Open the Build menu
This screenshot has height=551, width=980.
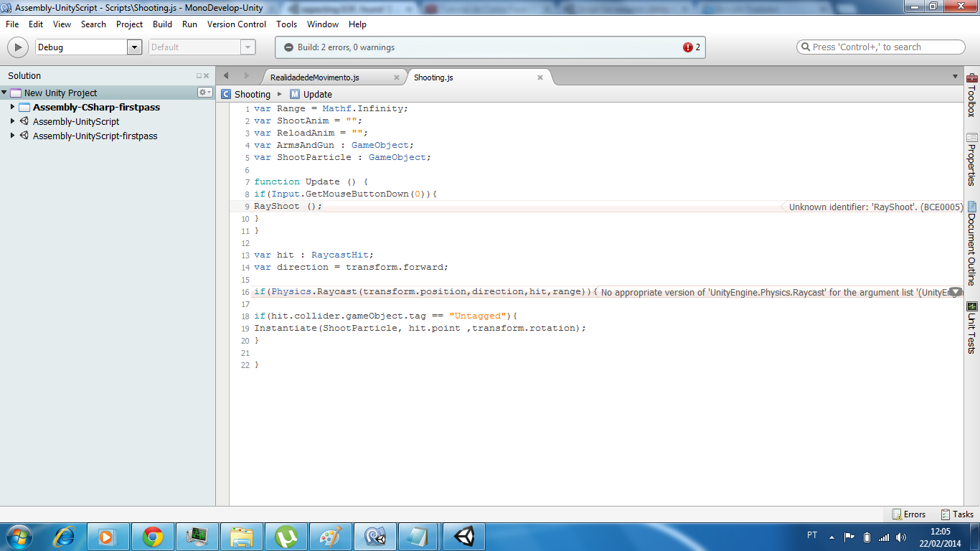click(162, 24)
